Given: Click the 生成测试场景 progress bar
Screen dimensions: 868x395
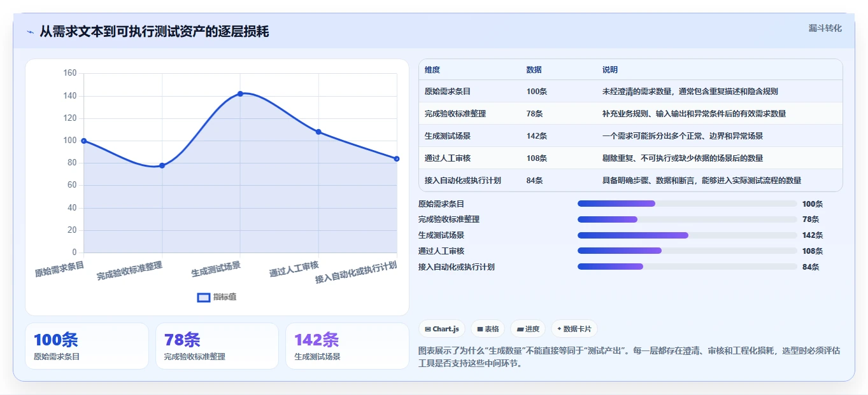Looking at the screenshot, I should (x=687, y=235).
